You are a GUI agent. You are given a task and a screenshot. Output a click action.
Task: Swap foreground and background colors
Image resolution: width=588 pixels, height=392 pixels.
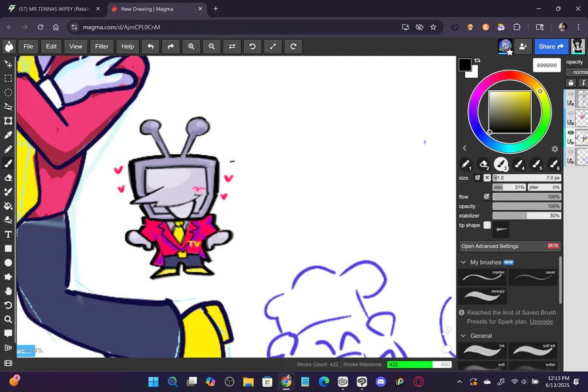click(x=478, y=60)
